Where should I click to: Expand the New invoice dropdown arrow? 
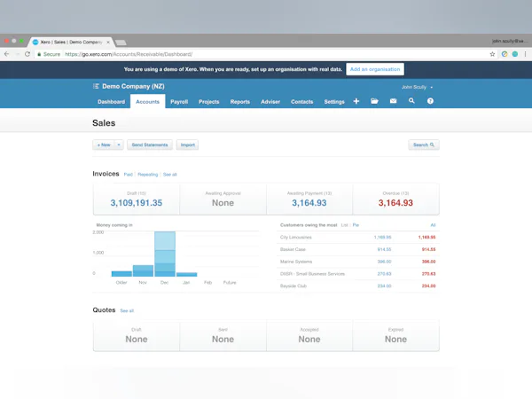pyautogui.click(x=119, y=145)
